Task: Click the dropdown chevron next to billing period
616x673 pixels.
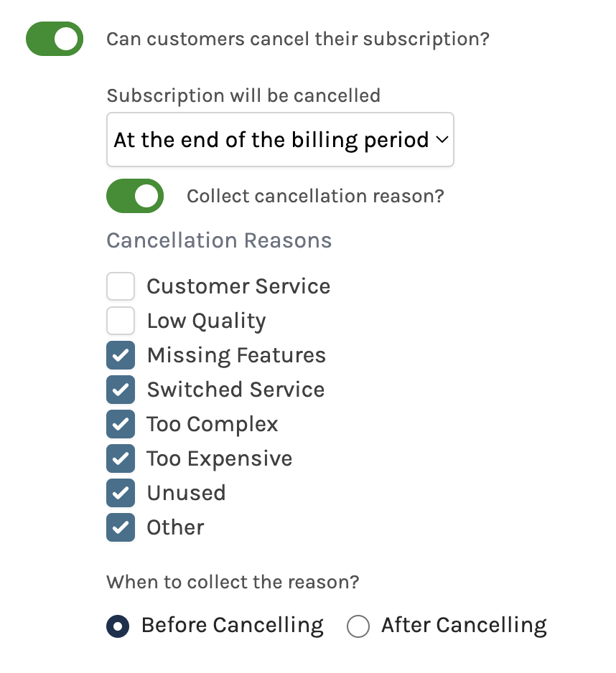Action: (442, 139)
